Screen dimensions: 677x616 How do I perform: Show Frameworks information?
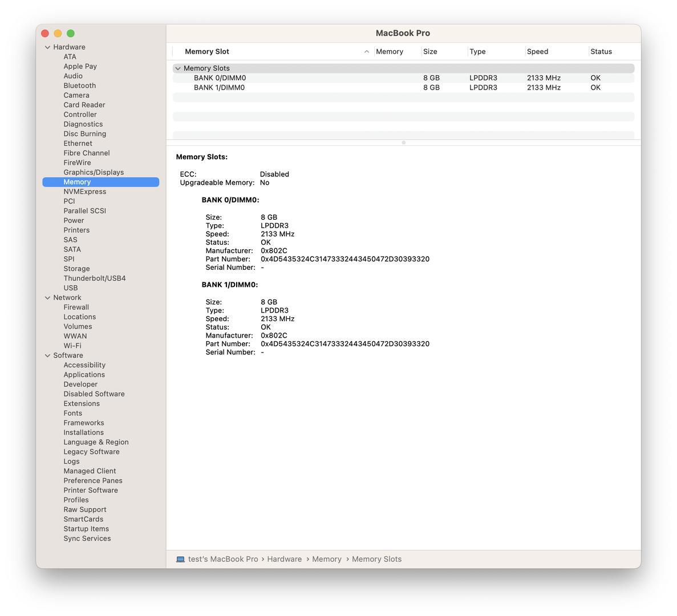[84, 423]
